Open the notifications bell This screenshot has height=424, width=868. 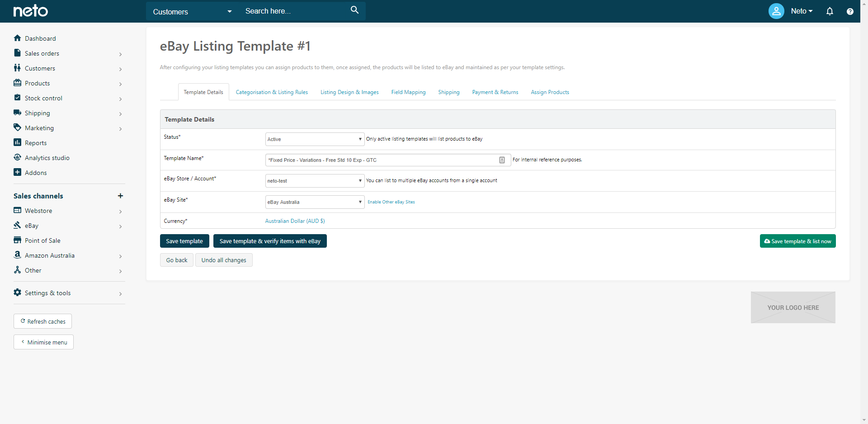pos(830,11)
